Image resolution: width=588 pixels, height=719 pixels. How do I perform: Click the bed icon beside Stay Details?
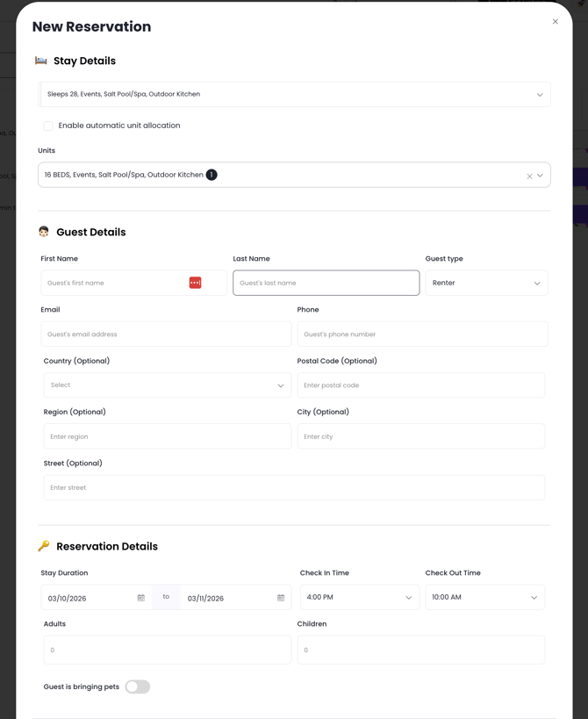pyautogui.click(x=41, y=61)
